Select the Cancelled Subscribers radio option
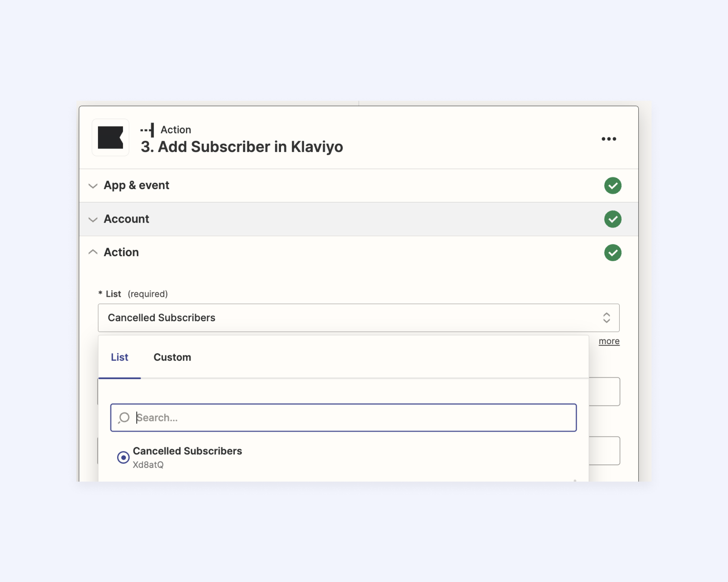 [x=123, y=457]
